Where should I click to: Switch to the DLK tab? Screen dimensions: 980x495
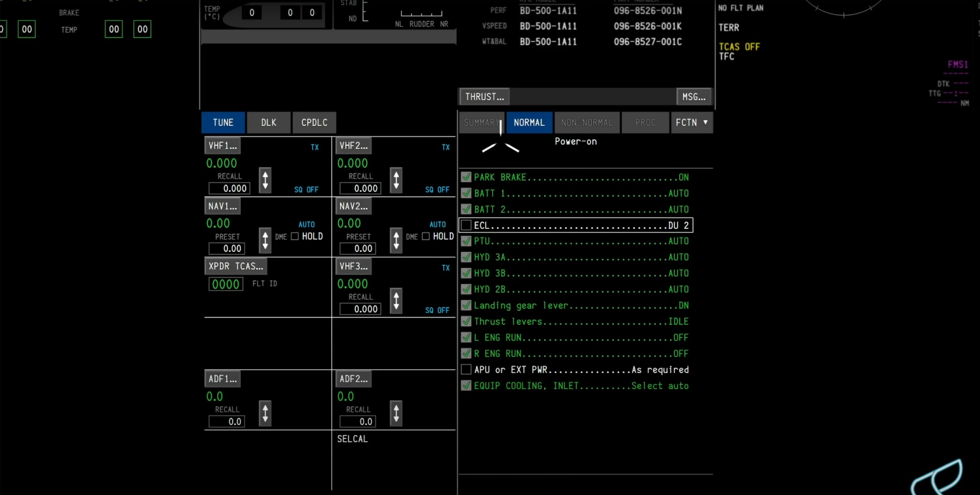point(269,123)
